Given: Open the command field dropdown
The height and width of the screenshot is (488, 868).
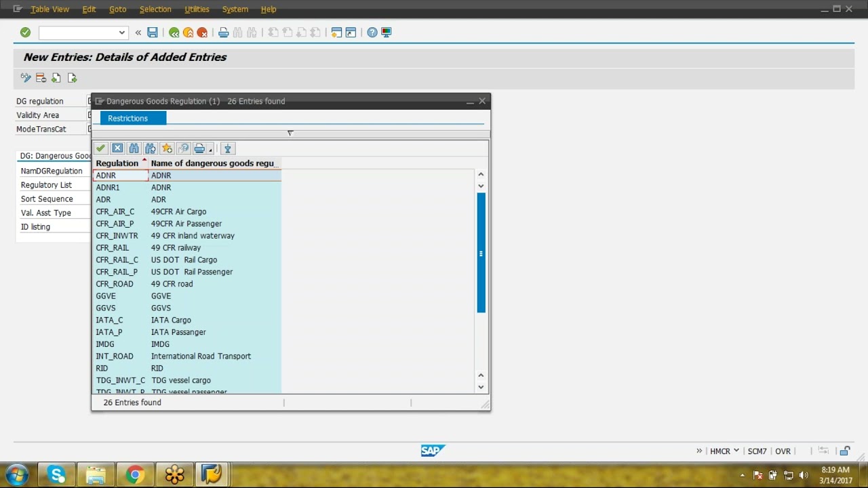Looking at the screenshot, I should 121,33.
